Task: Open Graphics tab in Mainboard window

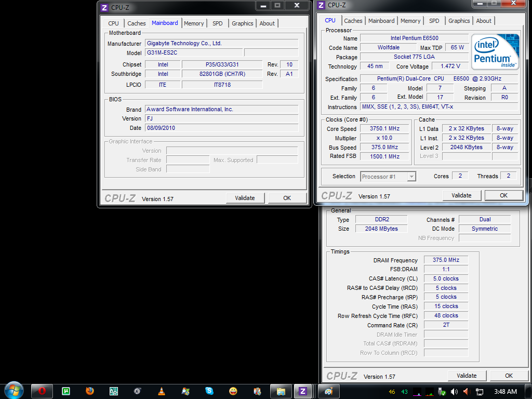Action: point(242,23)
